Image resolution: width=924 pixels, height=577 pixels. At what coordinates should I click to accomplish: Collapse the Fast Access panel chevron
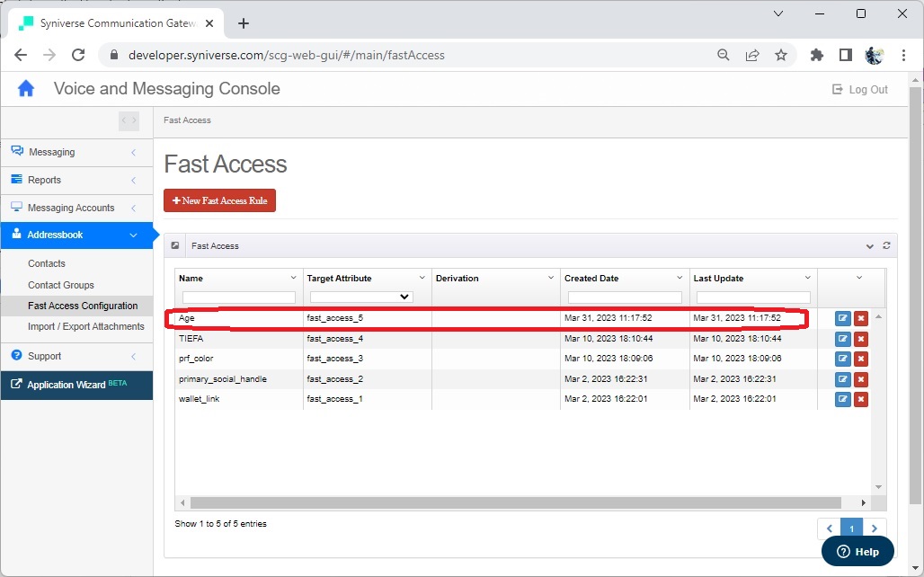[870, 246]
